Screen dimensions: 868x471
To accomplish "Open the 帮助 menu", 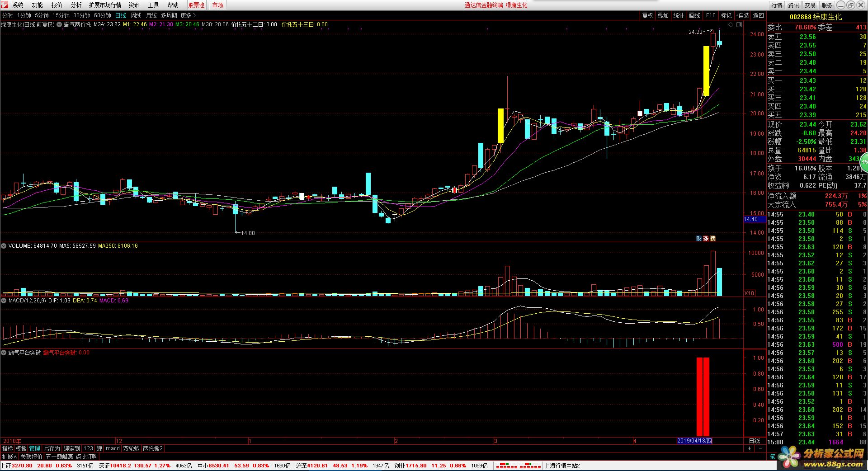I will pyautogui.click(x=173, y=5).
